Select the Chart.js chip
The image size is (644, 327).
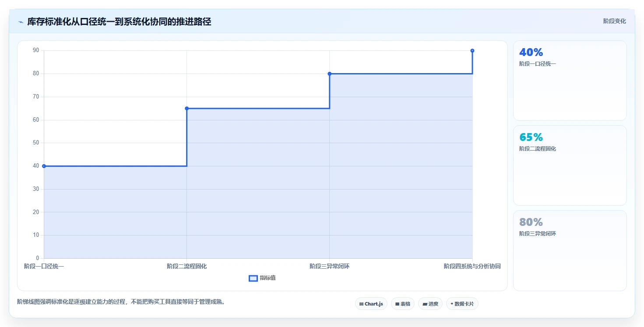[x=371, y=304]
